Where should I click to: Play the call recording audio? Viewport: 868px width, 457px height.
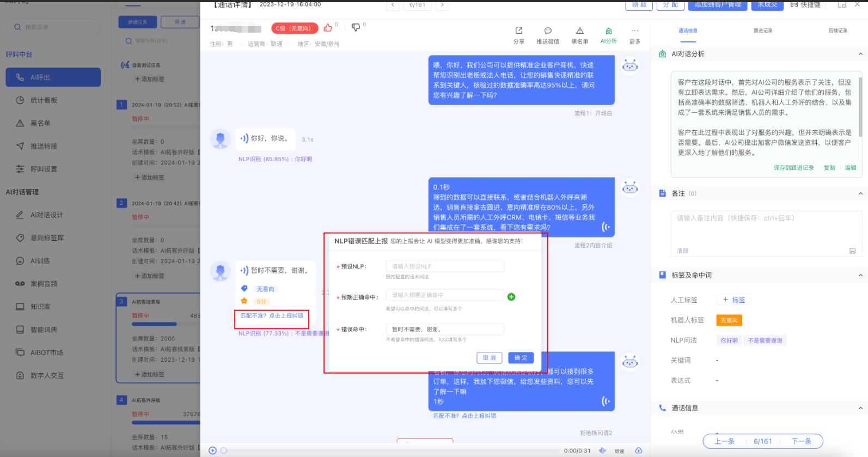tap(213, 450)
